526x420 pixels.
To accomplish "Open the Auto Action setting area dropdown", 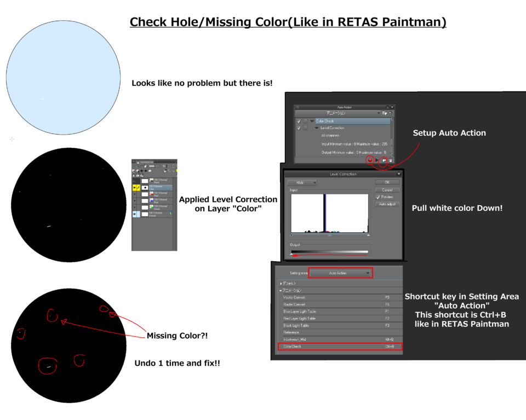I will (340, 272).
